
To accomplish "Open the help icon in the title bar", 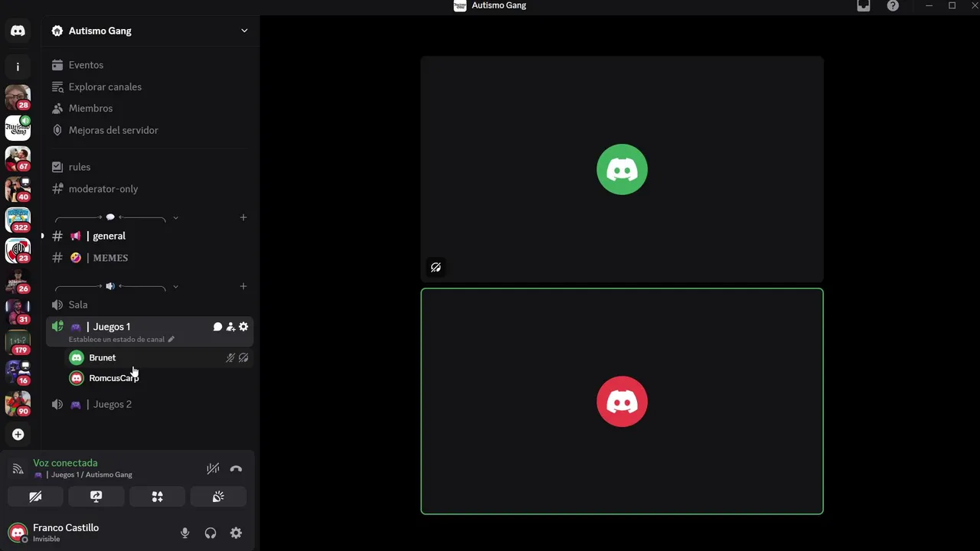I will [x=893, y=5].
